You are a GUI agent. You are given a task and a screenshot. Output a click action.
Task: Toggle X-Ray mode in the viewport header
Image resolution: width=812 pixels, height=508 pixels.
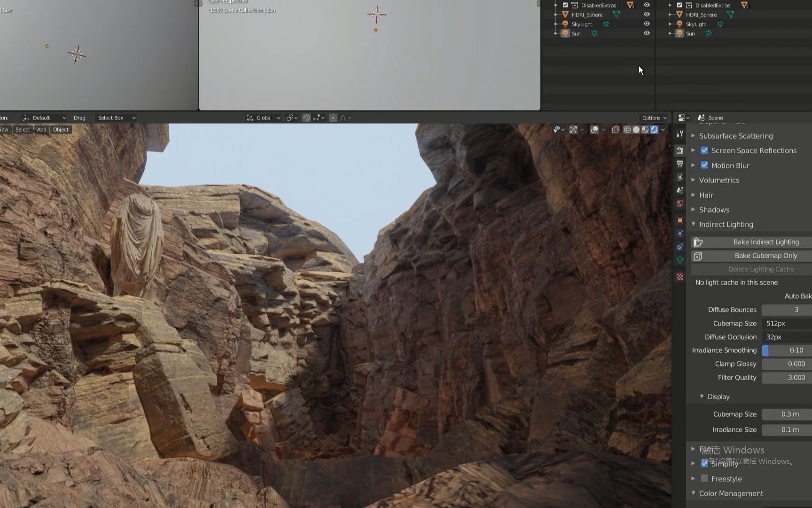[x=616, y=130]
